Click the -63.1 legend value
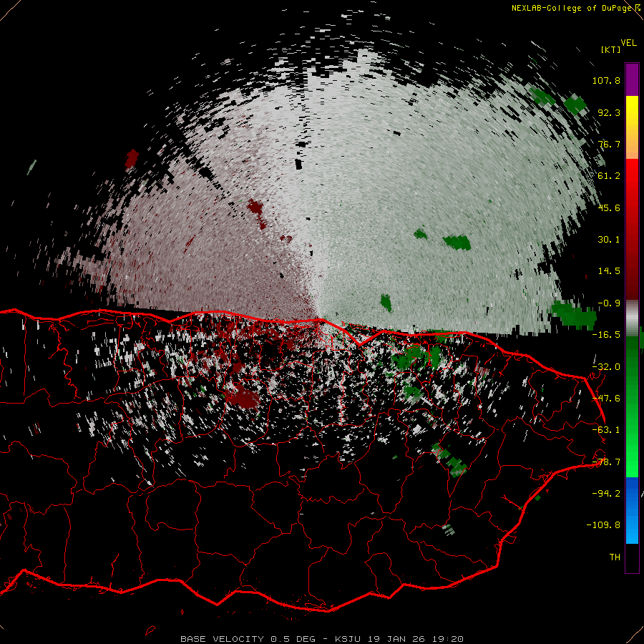644x644 pixels. [x=606, y=430]
